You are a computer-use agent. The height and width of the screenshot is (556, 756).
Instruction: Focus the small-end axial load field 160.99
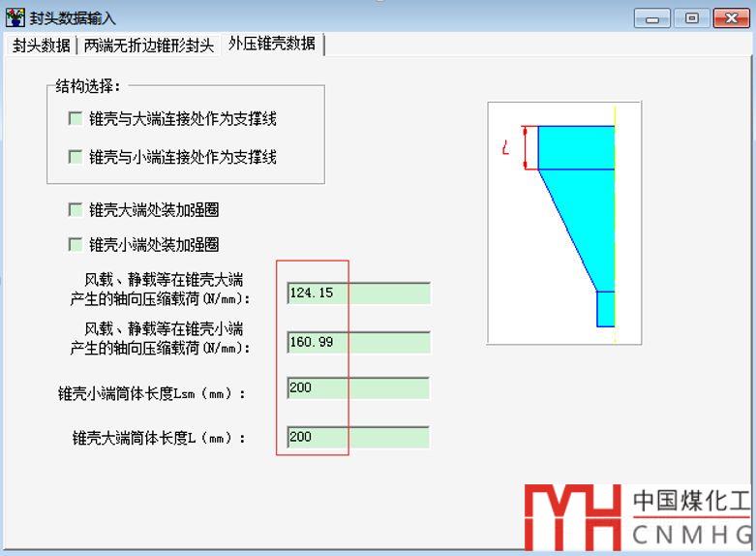pyautogui.click(x=358, y=342)
